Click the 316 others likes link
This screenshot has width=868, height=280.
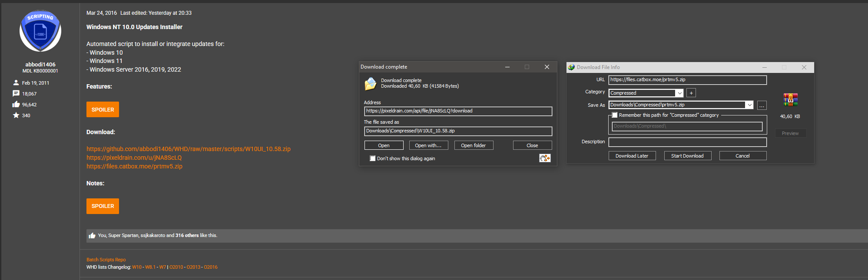187,235
